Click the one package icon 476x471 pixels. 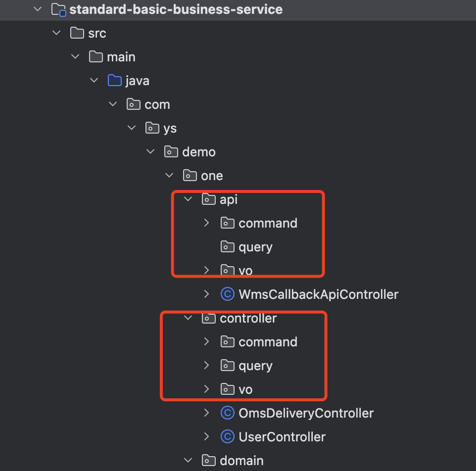coord(190,175)
